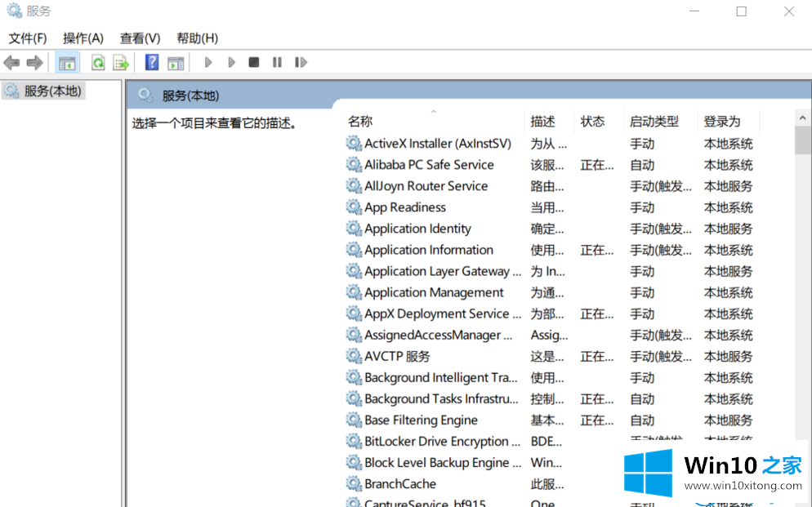Click the gear icon beside Base Filtering Engine
Screen dimensions: 812x507
tap(354, 420)
